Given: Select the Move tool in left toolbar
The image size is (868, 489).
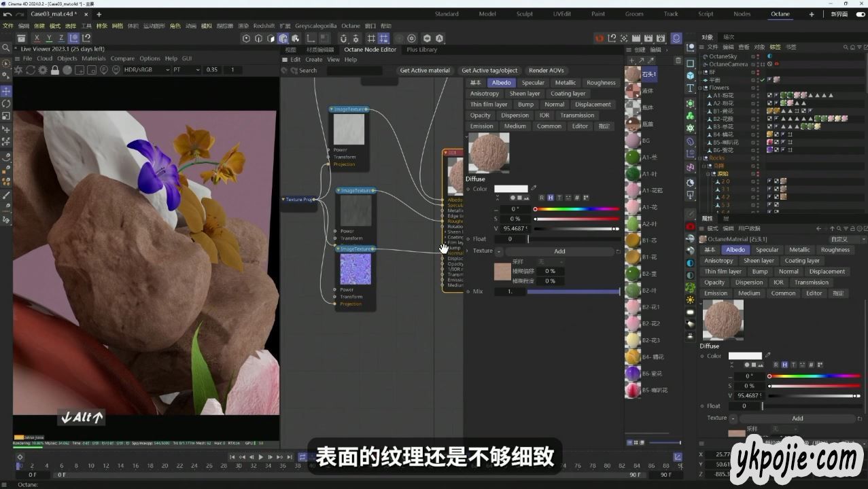Looking at the screenshot, I should pos(6,91).
